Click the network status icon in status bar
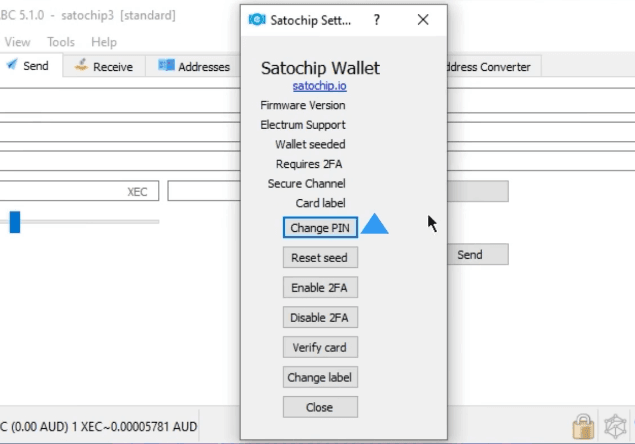The width and height of the screenshot is (635, 444). tap(615, 426)
